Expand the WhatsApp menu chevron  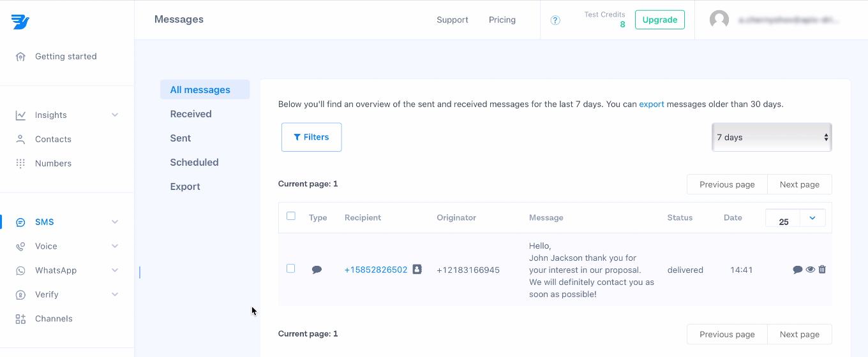point(115,270)
